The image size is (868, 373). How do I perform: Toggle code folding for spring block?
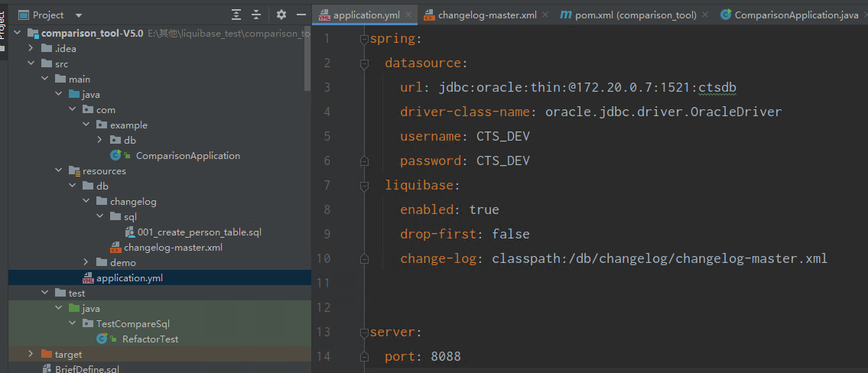(x=365, y=38)
